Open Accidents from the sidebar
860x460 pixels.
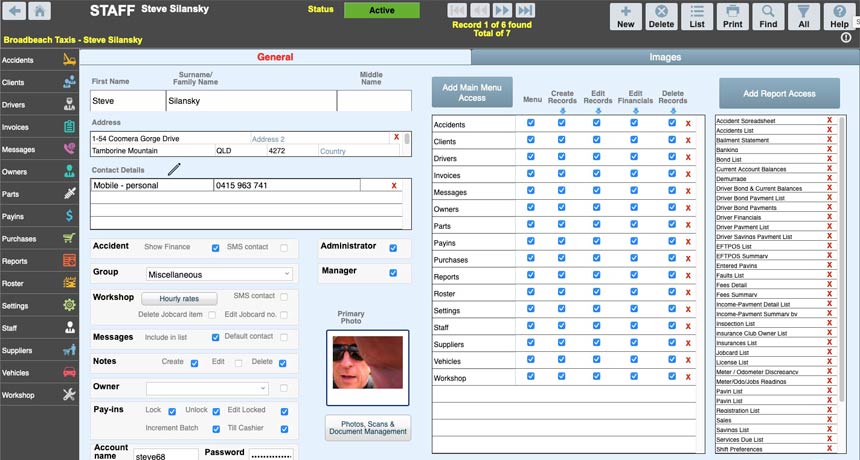point(39,60)
